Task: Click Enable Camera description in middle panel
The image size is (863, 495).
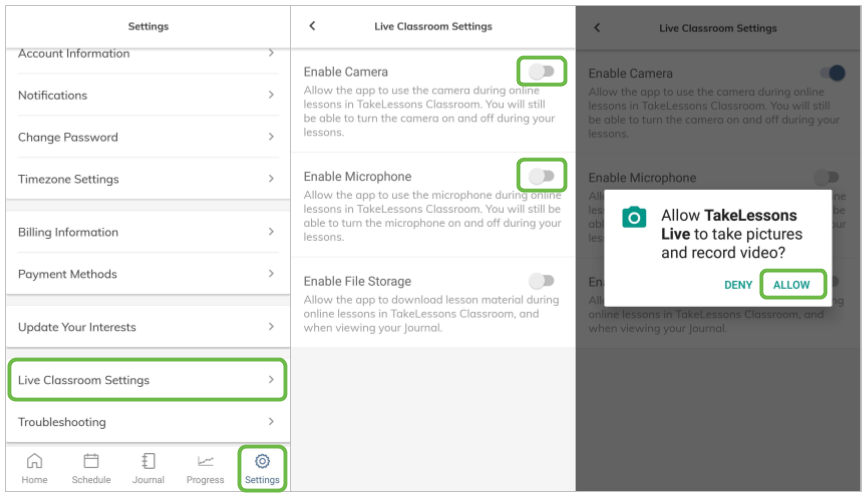Action: coord(429,111)
